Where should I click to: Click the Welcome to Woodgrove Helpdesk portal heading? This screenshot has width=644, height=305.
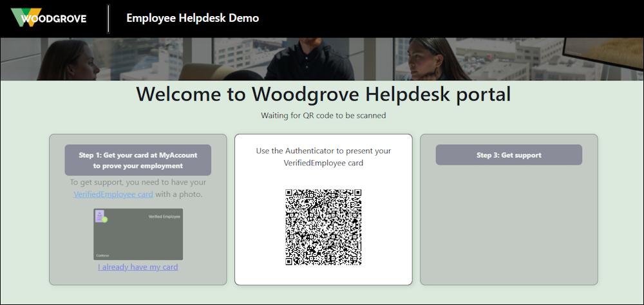point(323,94)
